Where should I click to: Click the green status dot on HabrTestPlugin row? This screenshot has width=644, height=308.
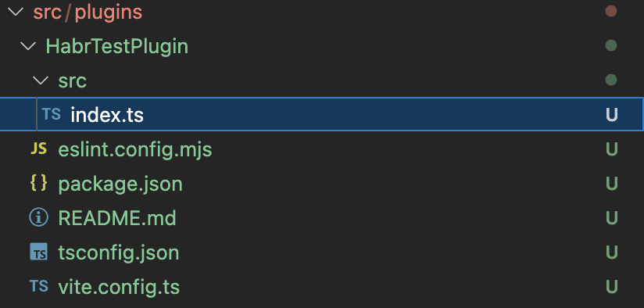coord(611,45)
